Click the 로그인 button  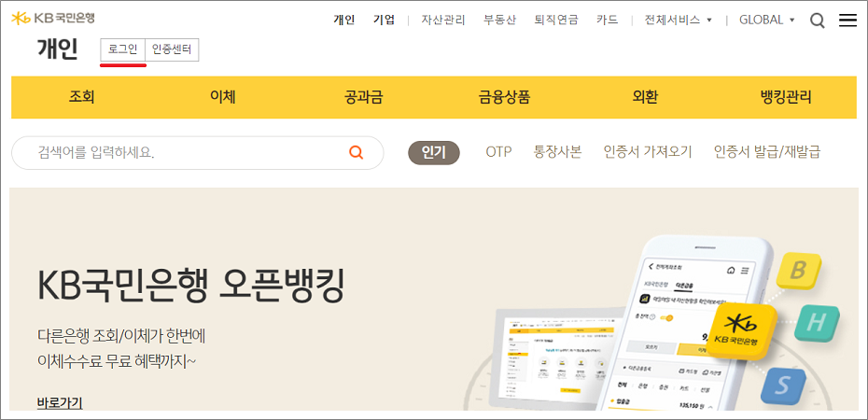tap(122, 49)
